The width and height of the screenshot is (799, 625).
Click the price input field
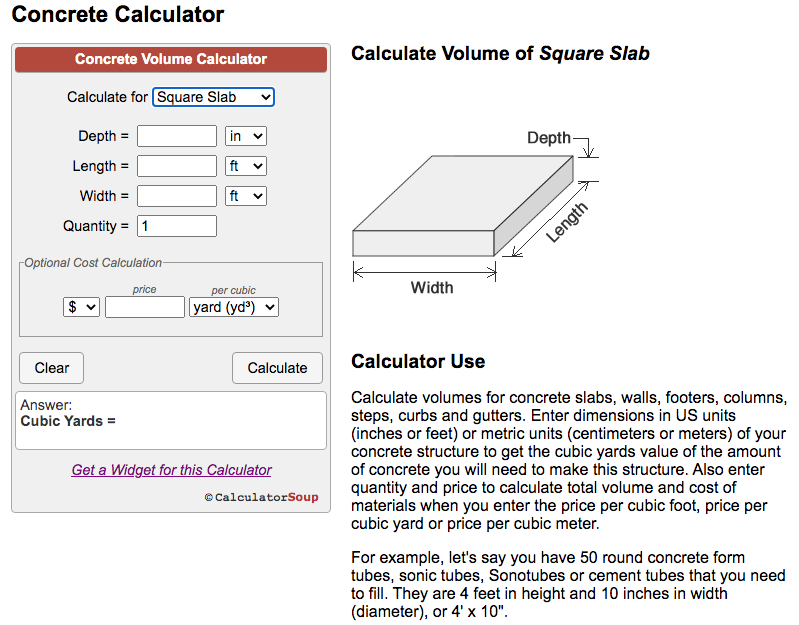point(145,307)
